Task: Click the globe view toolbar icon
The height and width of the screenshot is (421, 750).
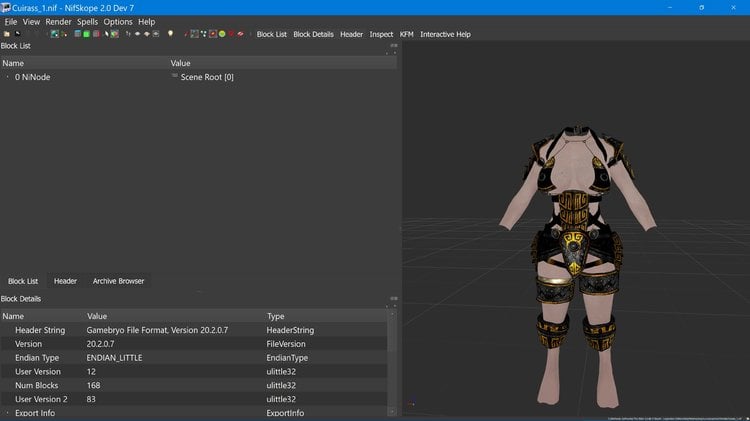Action: 55,34
